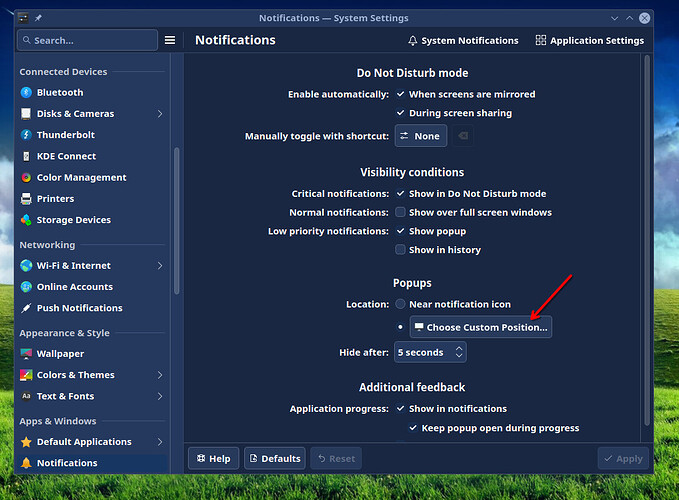This screenshot has height=500, width=679.
Task: Set shortcut using the "None" button
Action: 420,136
